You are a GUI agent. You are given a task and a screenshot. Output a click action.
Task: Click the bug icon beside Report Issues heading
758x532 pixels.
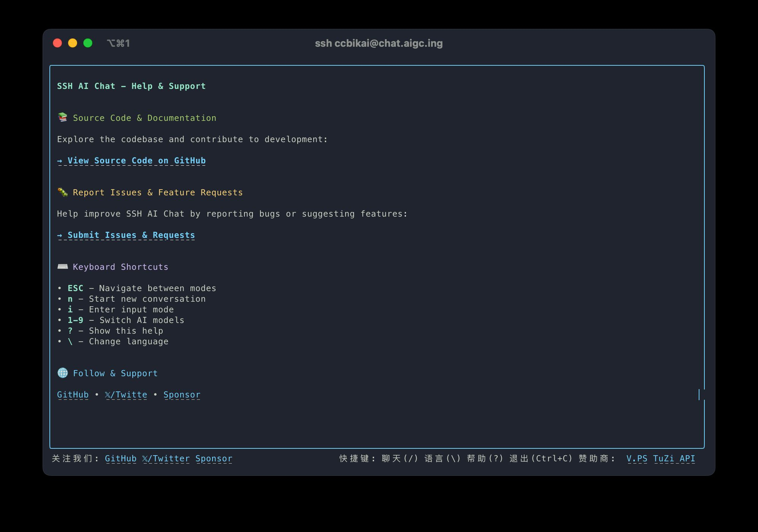click(x=62, y=192)
